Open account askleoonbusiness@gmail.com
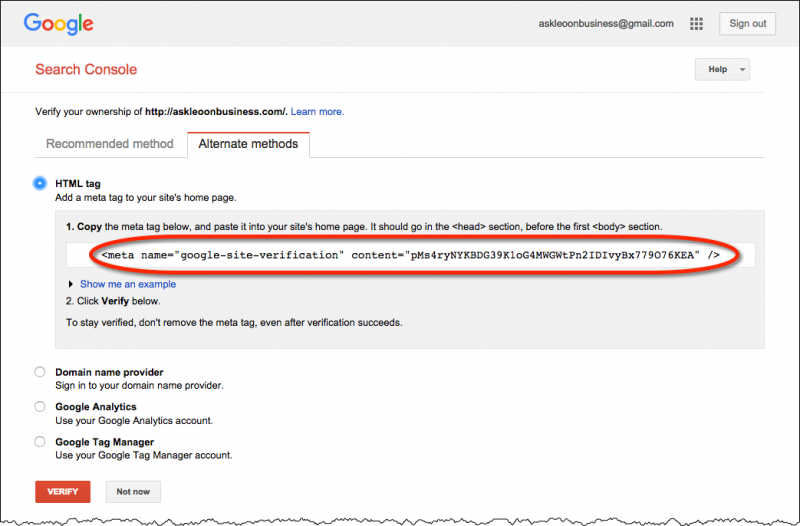The image size is (800, 526). point(606,23)
